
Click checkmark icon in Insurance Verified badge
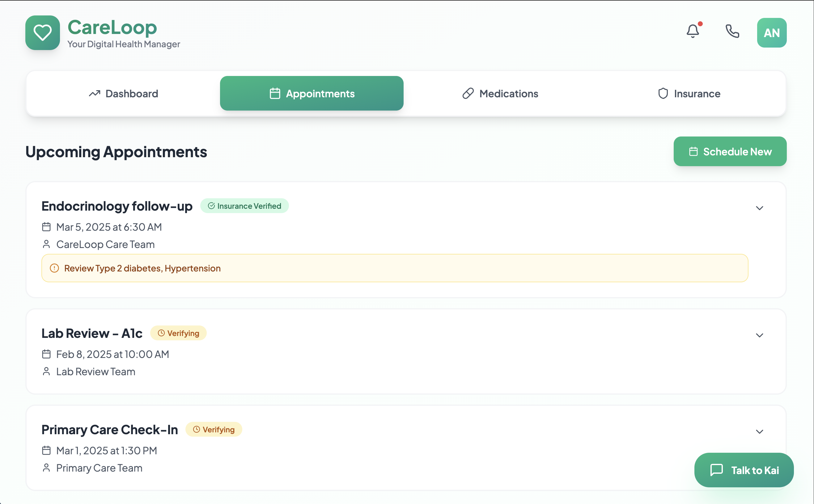click(211, 206)
